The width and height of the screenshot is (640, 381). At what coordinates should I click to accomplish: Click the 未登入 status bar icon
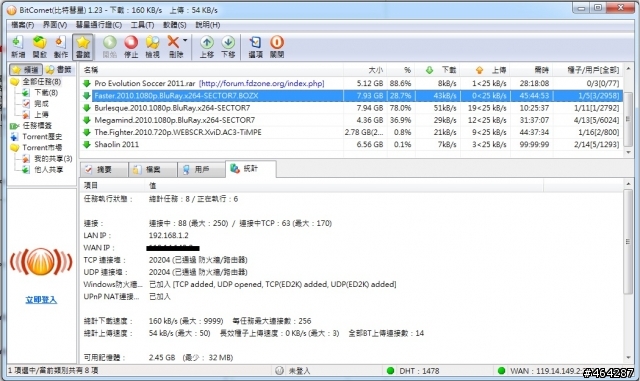pos(279,371)
